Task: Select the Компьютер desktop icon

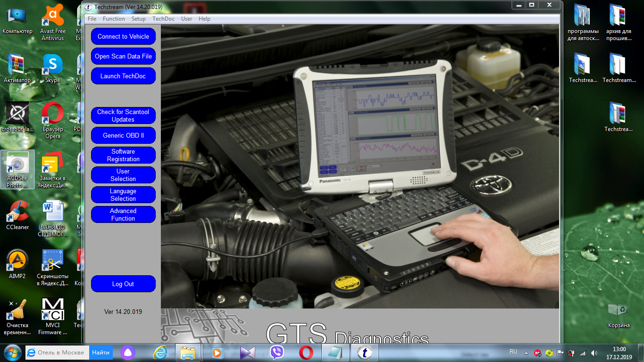Action: point(17,21)
